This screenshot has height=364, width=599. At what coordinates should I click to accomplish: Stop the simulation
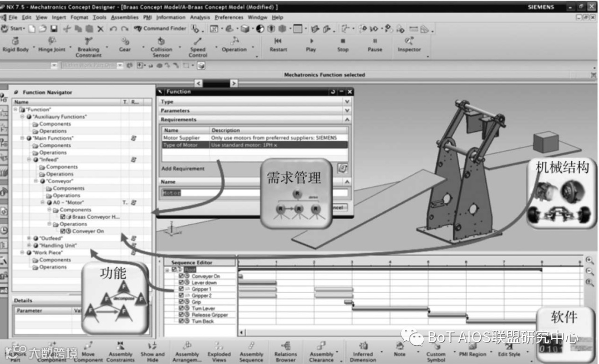[x=343, y=45]
